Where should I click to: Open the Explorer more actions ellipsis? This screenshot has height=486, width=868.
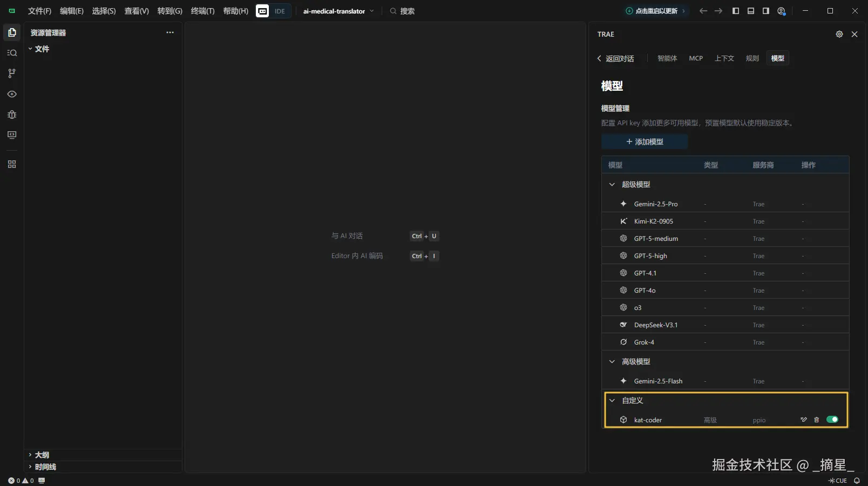tap(170, 32)
